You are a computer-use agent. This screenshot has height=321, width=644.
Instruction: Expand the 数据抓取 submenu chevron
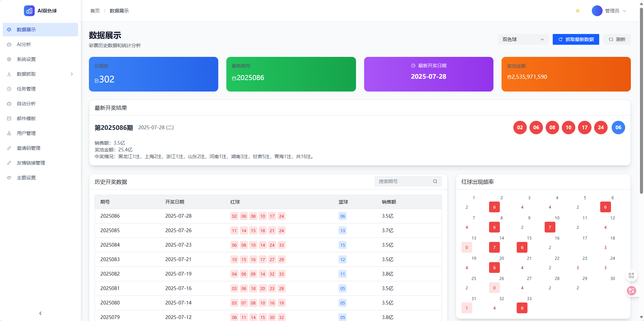coord(72,74)
